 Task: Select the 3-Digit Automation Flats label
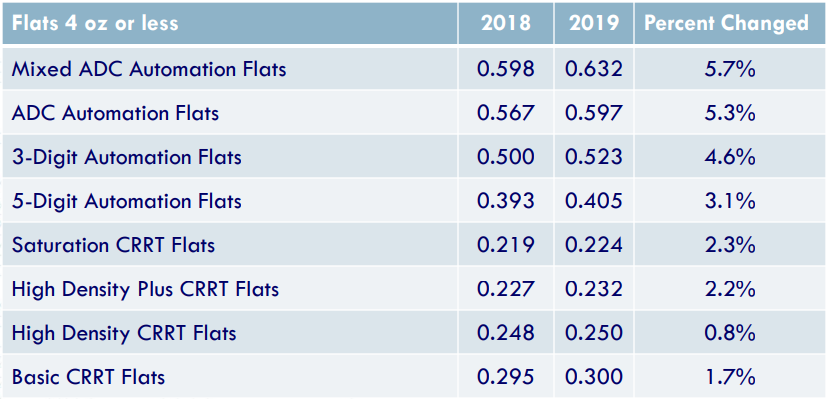pyautogui.click(x=127, y=157)
